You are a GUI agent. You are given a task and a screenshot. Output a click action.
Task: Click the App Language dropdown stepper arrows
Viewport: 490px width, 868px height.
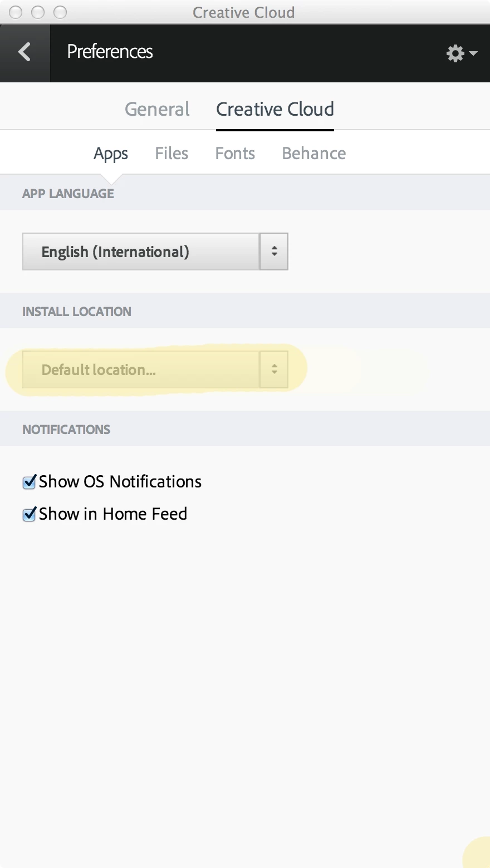coord(274,251)
